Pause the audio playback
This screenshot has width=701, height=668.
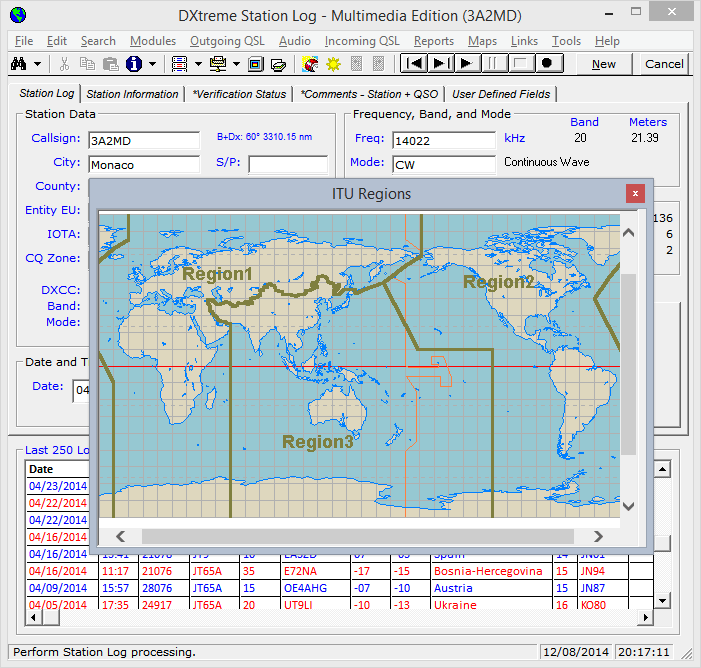[x=494, y=63]
